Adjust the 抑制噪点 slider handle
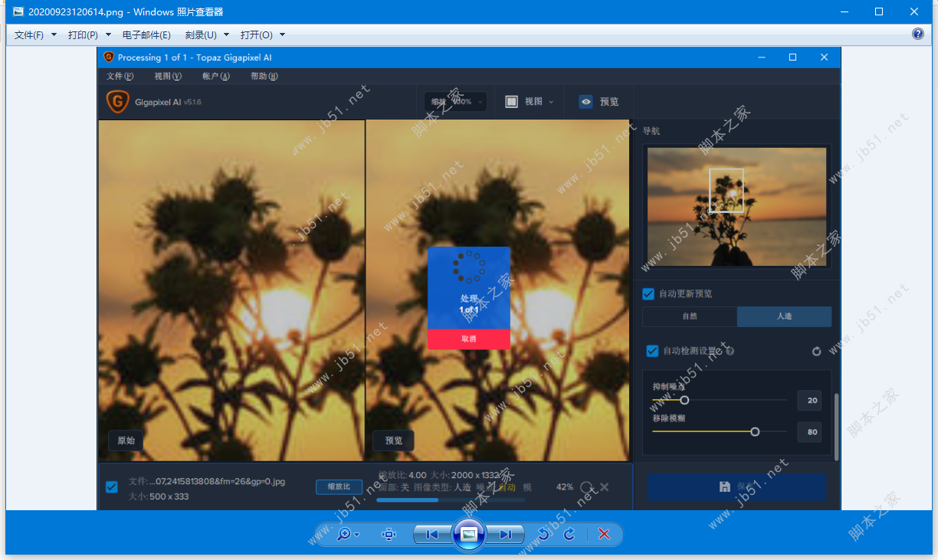The width and height of the screenshot is (938, 560). coord(684,400)
